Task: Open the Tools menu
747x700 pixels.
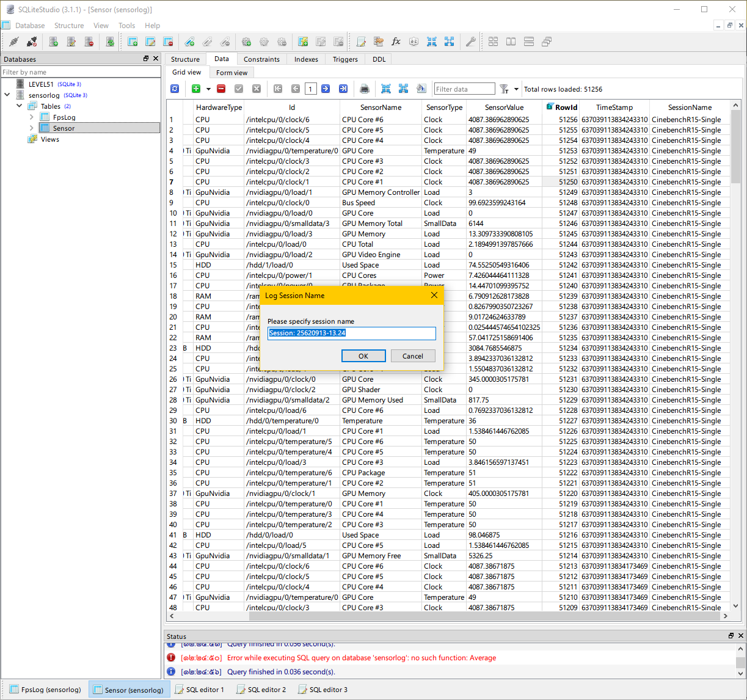Action: (x=126, y=26)
